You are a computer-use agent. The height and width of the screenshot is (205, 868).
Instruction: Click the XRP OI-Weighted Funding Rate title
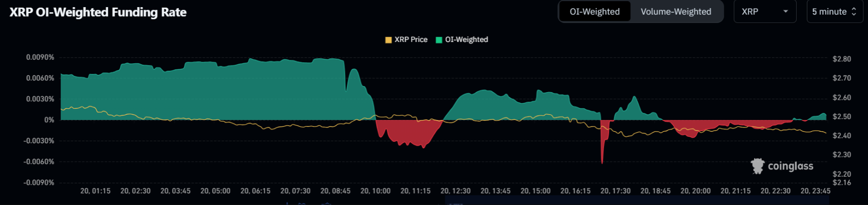click(98, 12)
